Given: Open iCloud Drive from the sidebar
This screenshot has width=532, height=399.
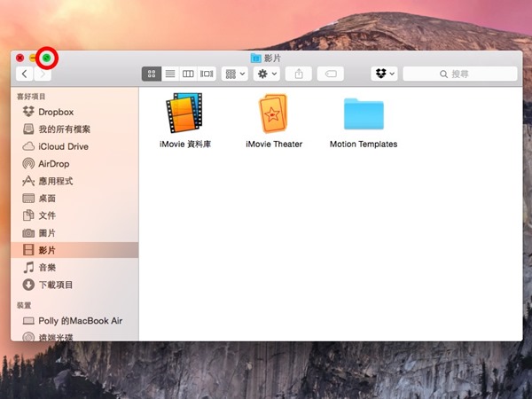Looking at the screenshot, I should (62, 146).
